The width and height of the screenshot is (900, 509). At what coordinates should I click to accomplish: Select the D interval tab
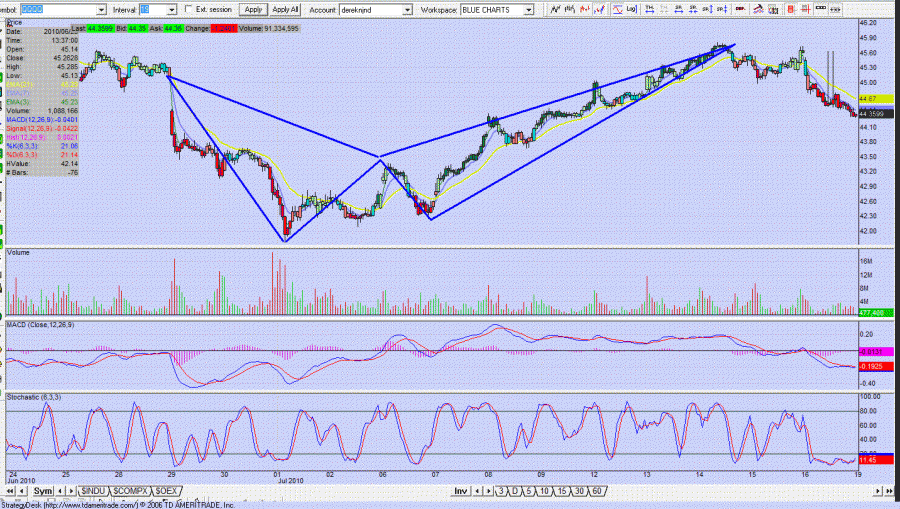[515, 491]
